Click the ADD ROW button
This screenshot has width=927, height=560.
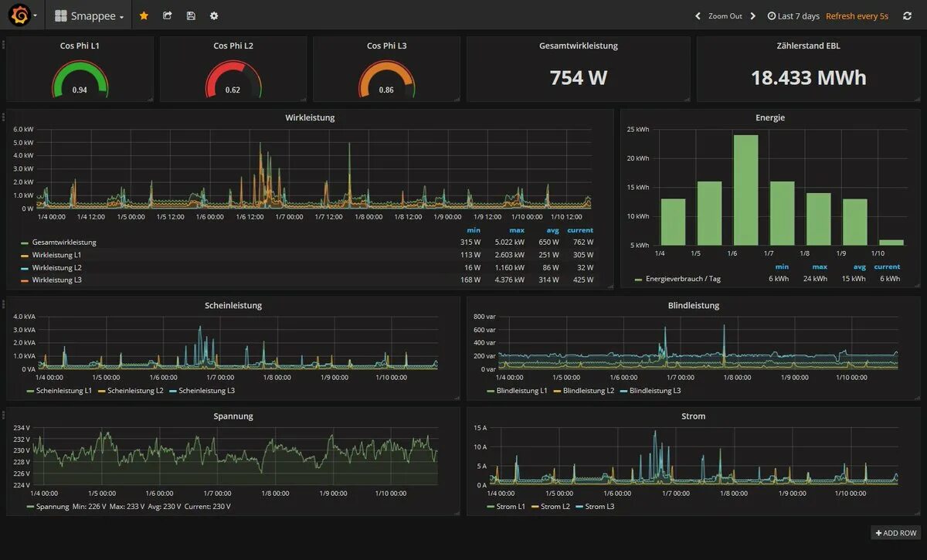click(x=896, y=533)
